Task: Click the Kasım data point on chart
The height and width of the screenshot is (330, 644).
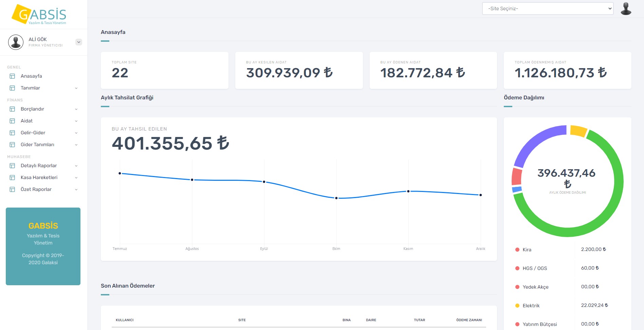Action: click(x=408, y=191)
